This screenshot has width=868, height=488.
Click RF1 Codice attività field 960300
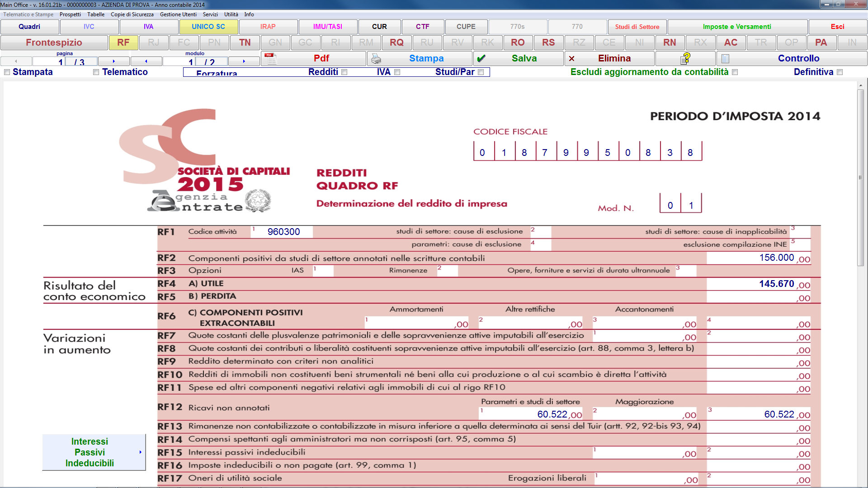coord(282,232)
